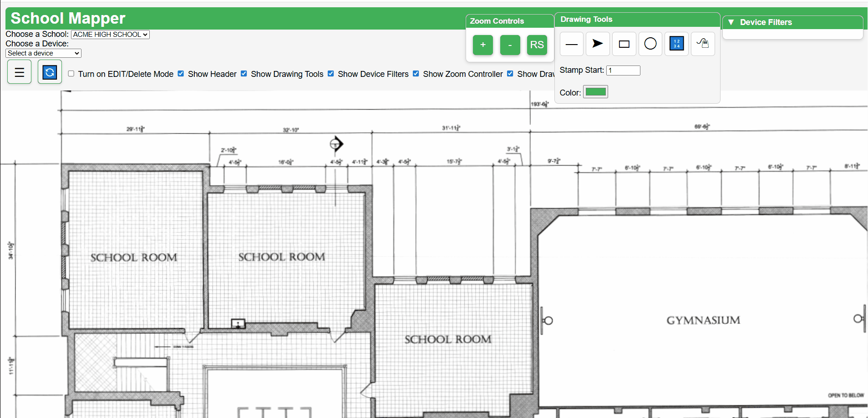Open the Select a device dropdown

click(x=44, y=53)
